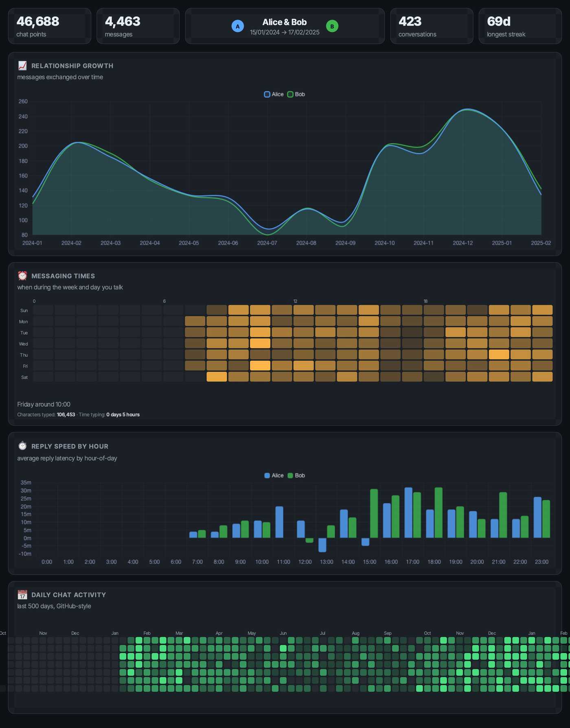This screenshot has width=570, height=728.
Task: Click the Relationship Growth chart emoji icon
Action: pos(22,66)
